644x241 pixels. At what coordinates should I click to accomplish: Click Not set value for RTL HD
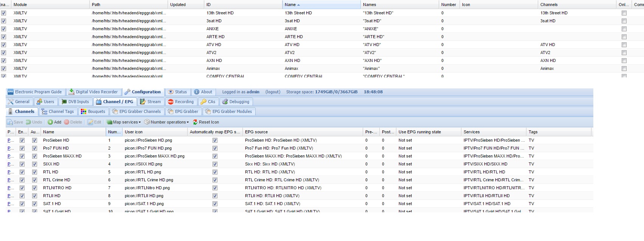coord(405,172)
